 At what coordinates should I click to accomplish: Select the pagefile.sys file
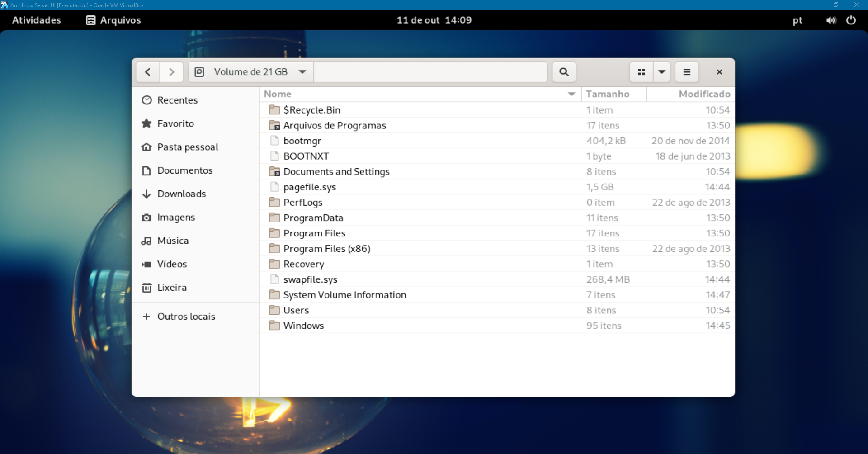[x=309, y=187]
